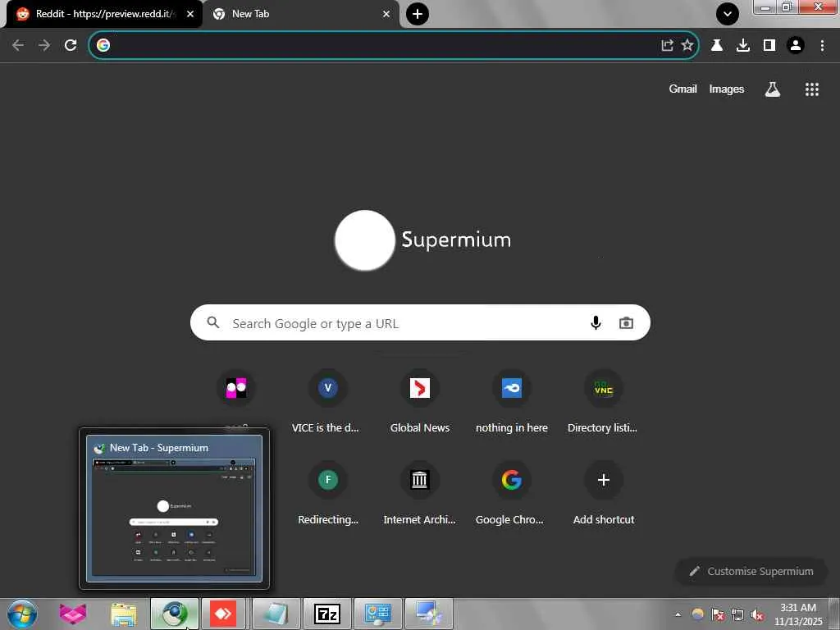Reload the current page

tap(71, 46)
